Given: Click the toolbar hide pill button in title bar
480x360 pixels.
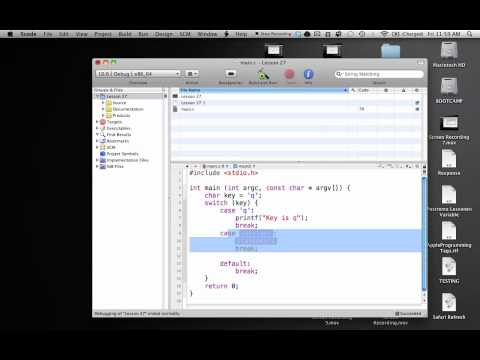Looking at the screenshot, I should click(421, 62).
